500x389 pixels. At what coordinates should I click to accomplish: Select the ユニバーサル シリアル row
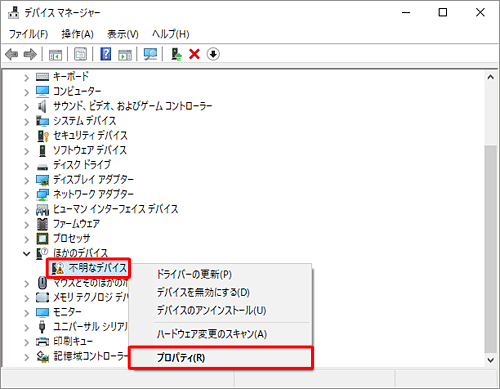[x=91, y=327]
